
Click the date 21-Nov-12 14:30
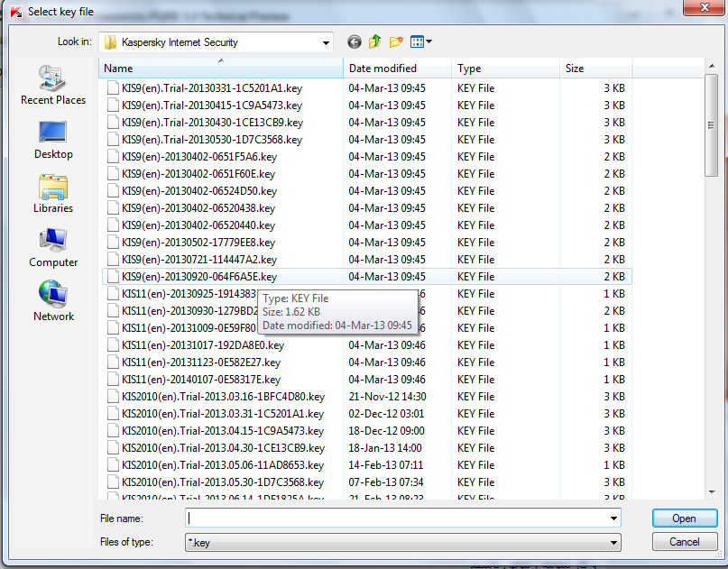click(x=387, y=397)
